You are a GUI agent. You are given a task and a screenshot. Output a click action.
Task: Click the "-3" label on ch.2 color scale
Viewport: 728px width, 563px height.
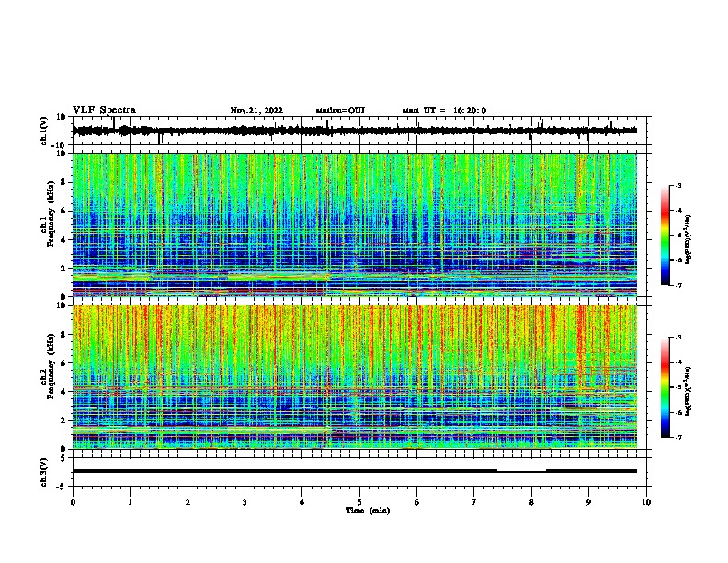pyautogui.click(x=677, y=338)
